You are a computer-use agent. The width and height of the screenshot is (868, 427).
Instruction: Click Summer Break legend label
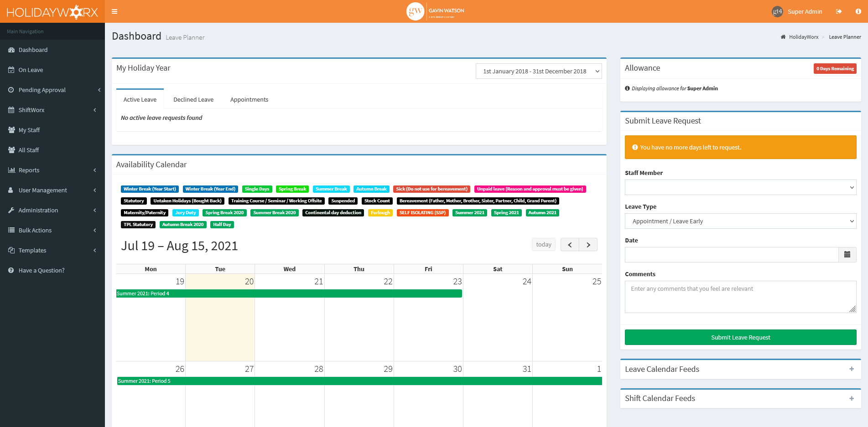click(x=331, y=189)
